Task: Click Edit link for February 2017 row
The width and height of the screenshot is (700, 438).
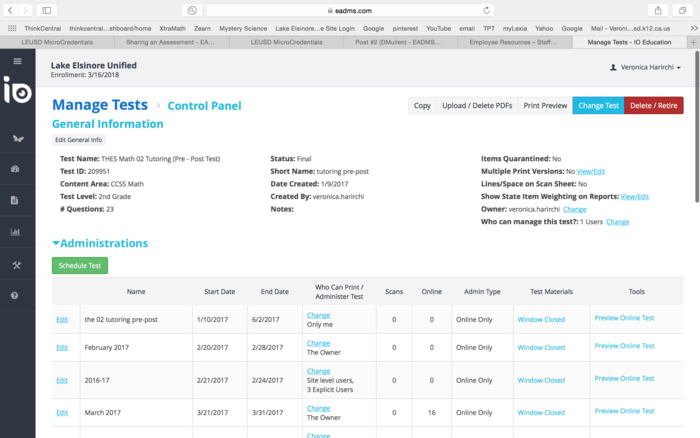Action: 62,347
